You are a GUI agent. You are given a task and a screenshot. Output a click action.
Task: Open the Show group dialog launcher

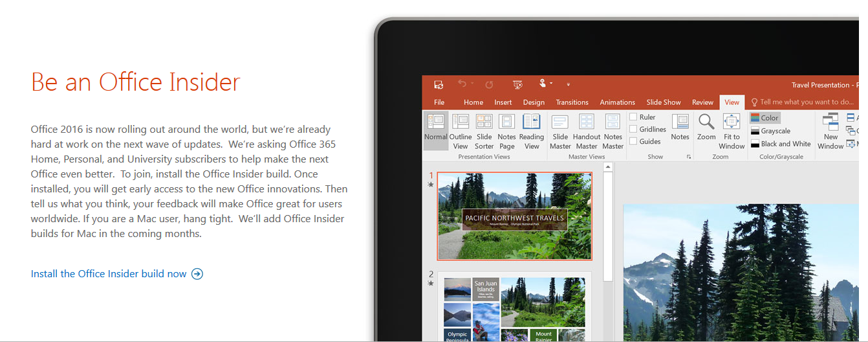click(x=689, y=157)
